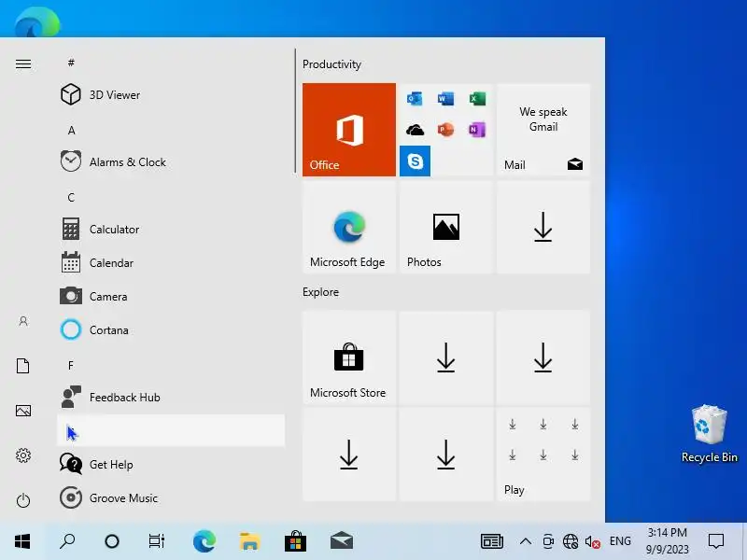Launch the Get Help app

[171, 464]
